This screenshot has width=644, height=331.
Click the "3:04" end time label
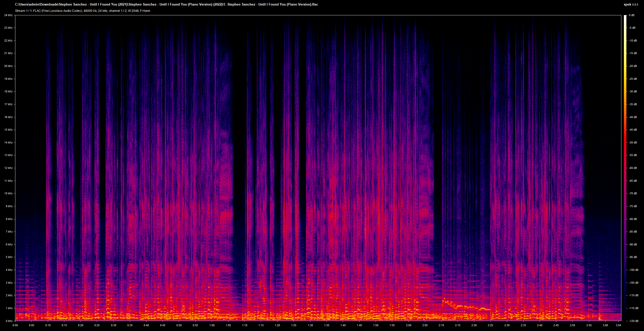click(x=618, y=325)
